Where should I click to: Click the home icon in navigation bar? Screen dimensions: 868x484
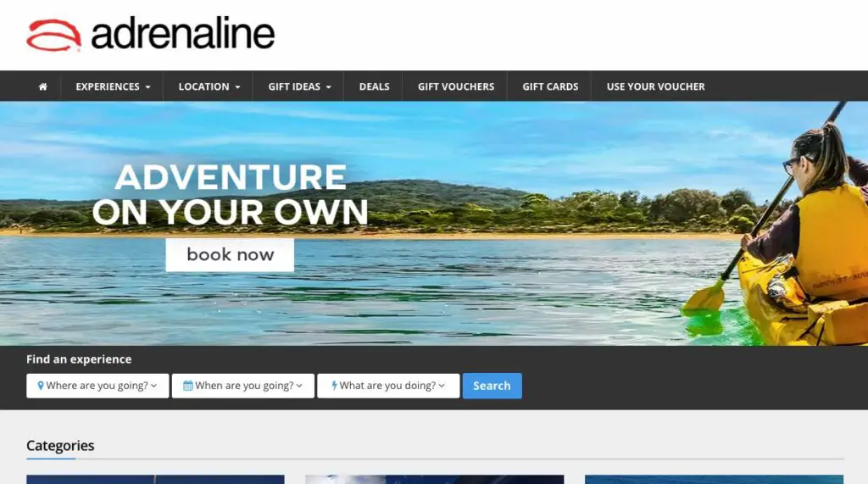pos(42,86)
